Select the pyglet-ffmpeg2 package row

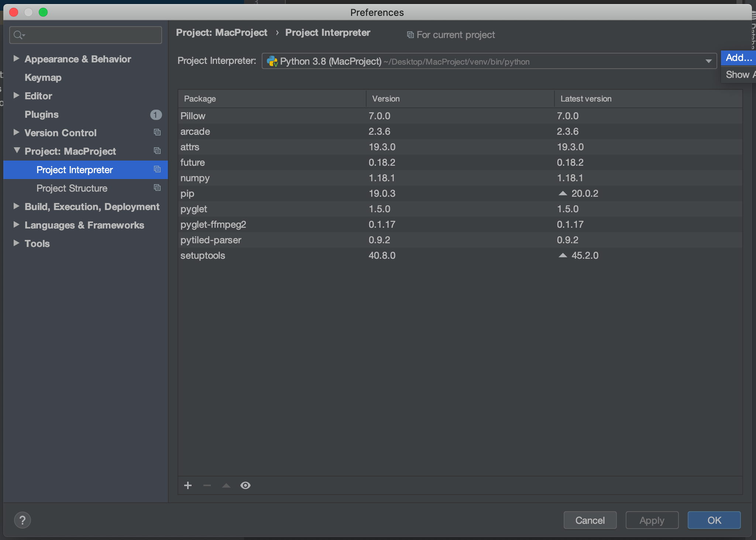click(x=460, y=224)
